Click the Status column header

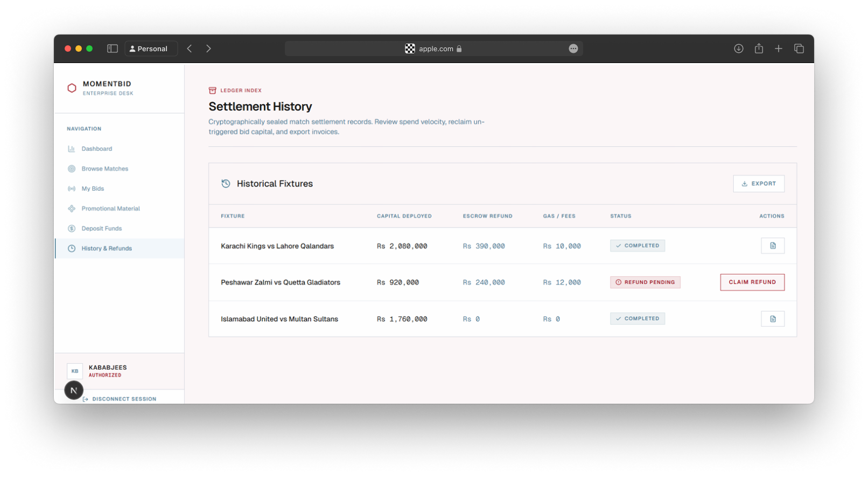click(x=621, y=216)
